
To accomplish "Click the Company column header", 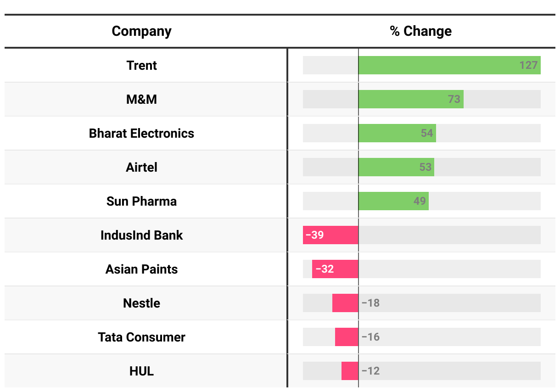I will (141, 31).
